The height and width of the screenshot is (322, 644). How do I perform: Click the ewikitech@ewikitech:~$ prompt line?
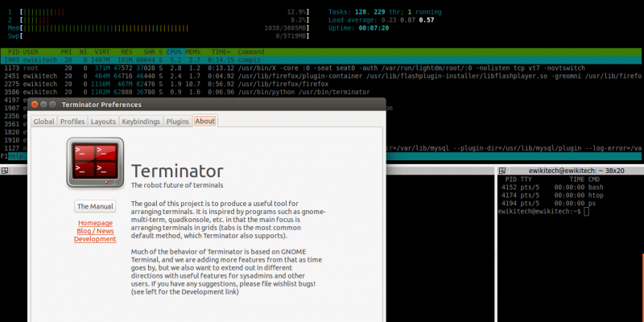click(543, 212)
